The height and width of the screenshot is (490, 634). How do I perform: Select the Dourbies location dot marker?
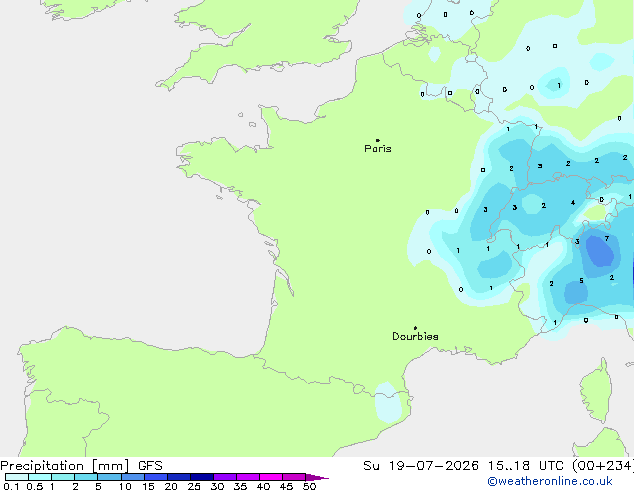point(415,328)
